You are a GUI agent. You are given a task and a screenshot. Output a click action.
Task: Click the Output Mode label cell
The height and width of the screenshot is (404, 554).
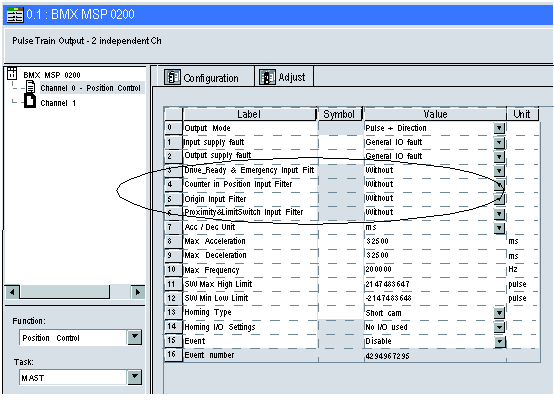click(250, 128)
